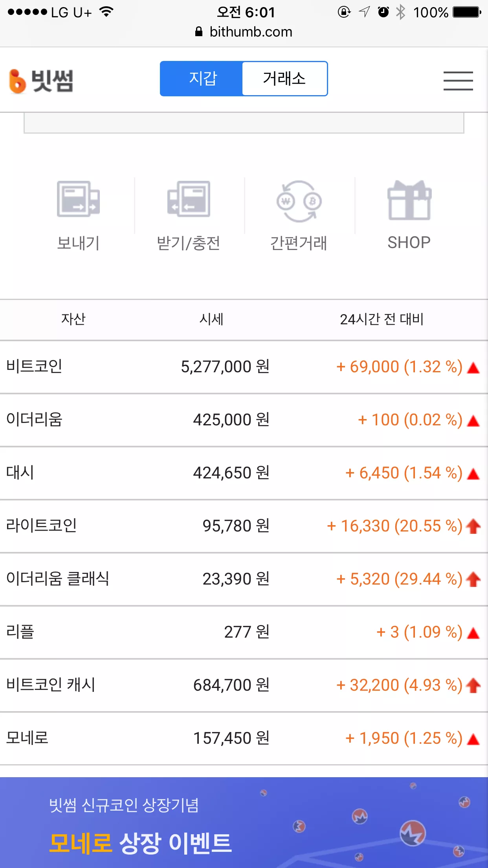The image size is (488, 868).
Task: Open the 간편거래 exchange icon
Action: (x=299, y=201)
